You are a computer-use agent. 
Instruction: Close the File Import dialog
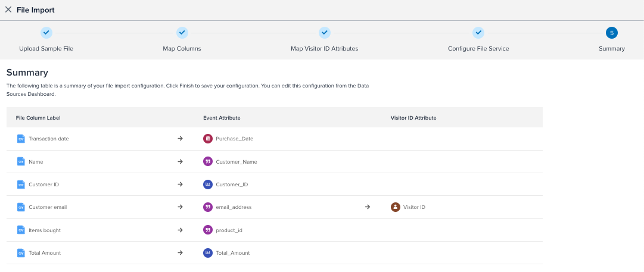tap(8, 10)
